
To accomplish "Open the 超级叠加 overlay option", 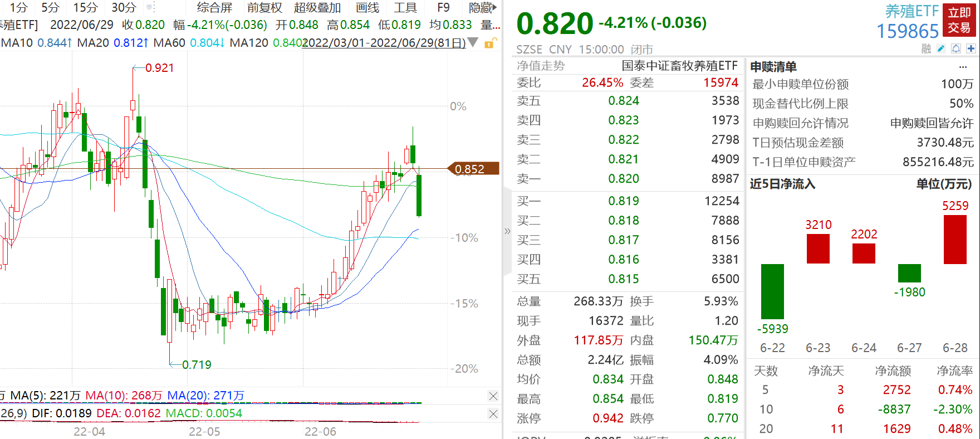I will (x=317, y=7).
